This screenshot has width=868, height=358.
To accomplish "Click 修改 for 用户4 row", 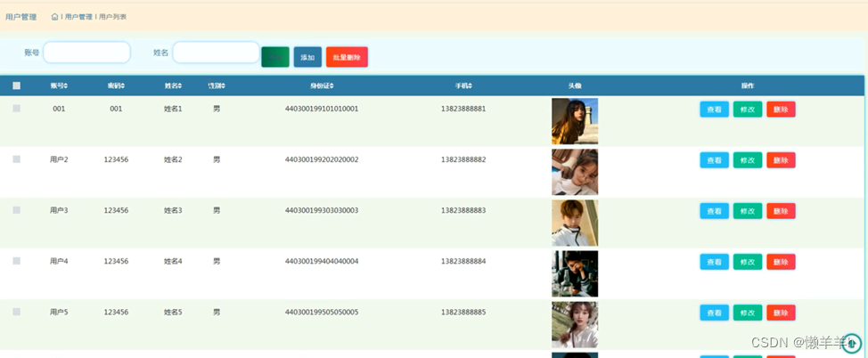I will [x=748, y=262].
